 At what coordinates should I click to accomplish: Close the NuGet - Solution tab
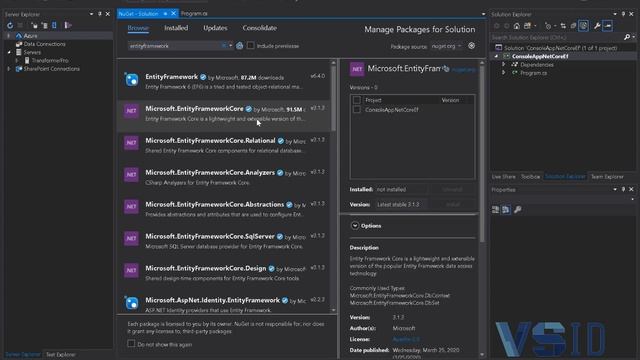pos(173,13)
